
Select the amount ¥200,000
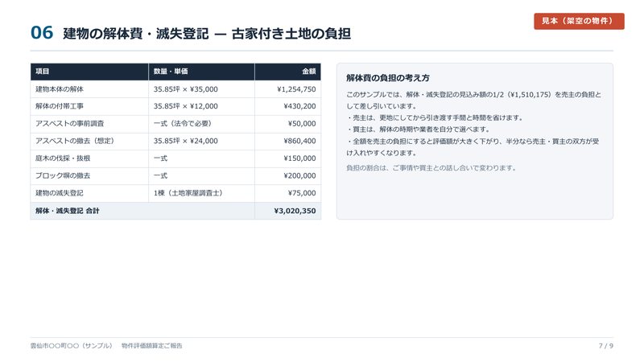299,175
